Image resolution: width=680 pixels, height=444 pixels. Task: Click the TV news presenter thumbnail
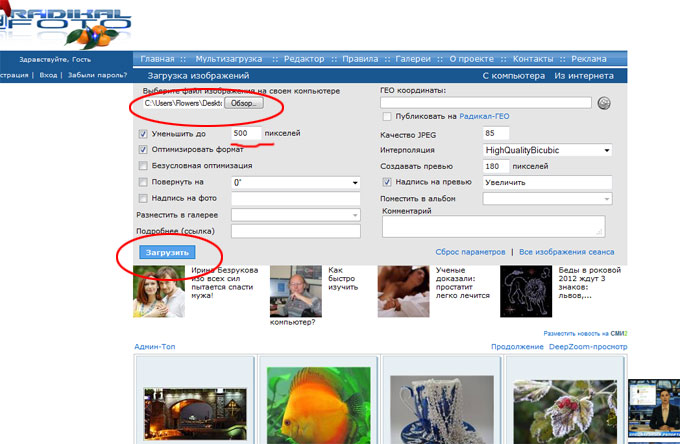click(x=653, y=410)
